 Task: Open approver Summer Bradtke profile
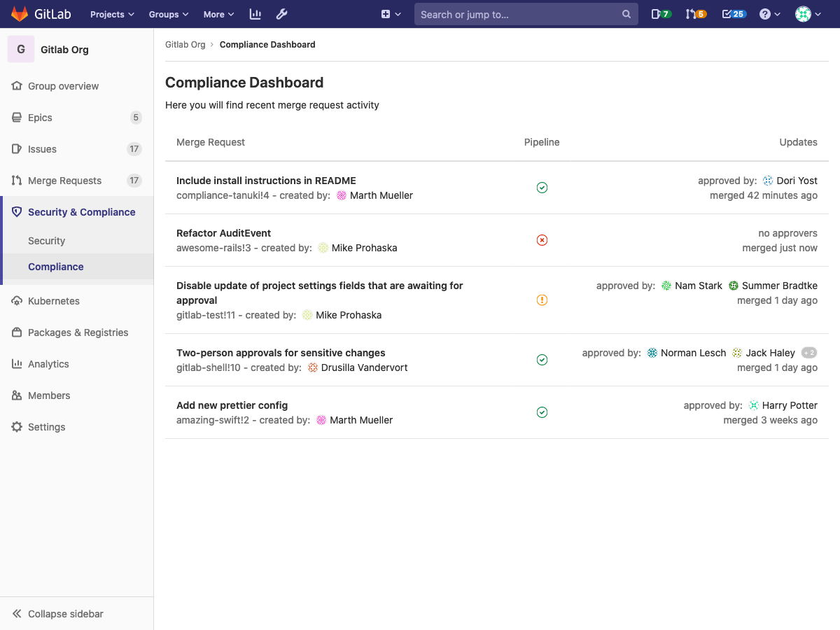pos(773,286)
